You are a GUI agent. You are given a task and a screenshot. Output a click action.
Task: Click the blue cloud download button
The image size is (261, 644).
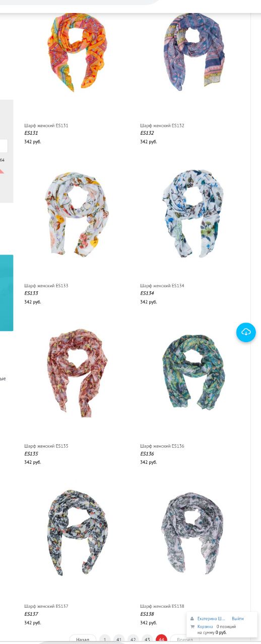point(246,332)
